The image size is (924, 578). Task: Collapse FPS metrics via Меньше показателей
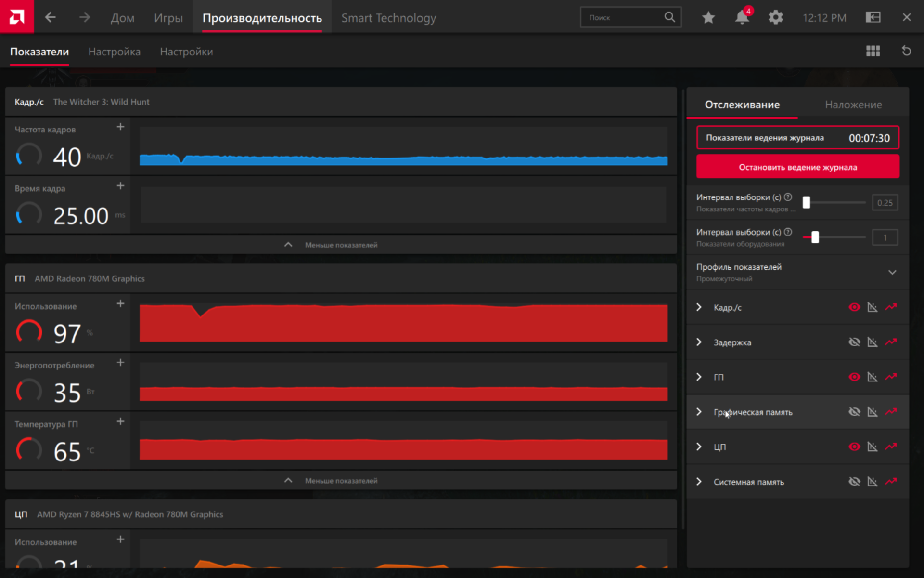(x=341, y=245)
